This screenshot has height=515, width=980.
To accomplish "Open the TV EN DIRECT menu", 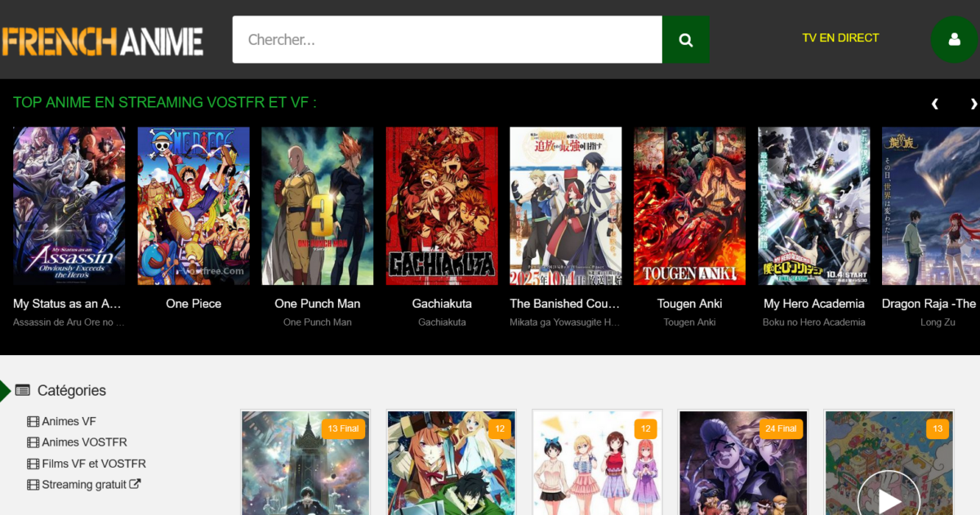I will [x=840, y=38].
